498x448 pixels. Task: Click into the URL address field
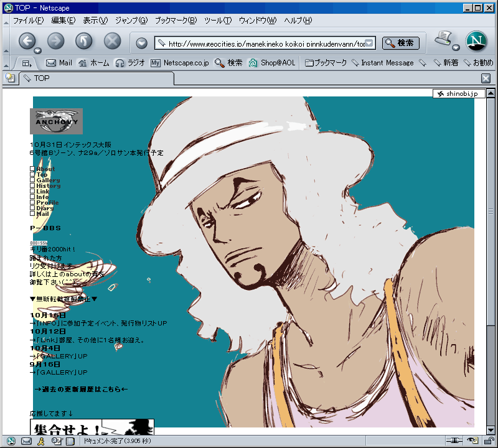pos(266,43)
